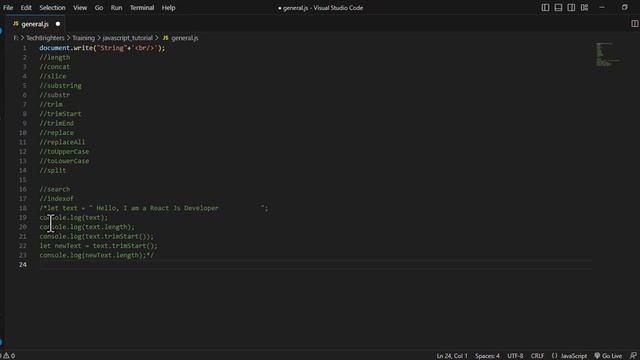This screenshot has height=360, width=640.
Task: Click the document.write code line
Action: point(102,48)
